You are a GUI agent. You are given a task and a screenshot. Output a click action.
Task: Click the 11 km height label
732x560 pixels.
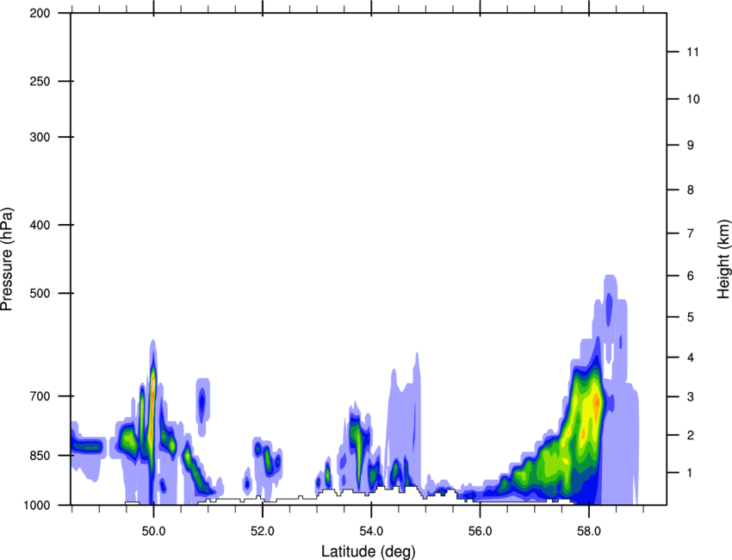coord(693,52)
